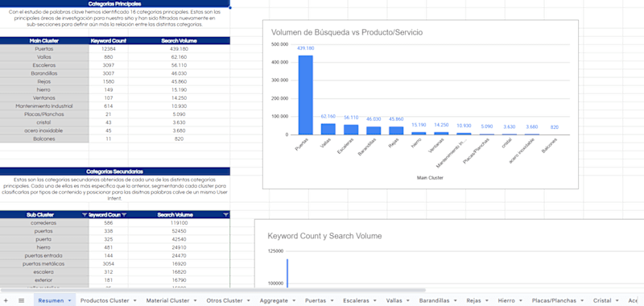The height and width of the screenshot is (306, 644).
Task: Select the Puertas bar in the chart
Action: [x=306, y=95]
